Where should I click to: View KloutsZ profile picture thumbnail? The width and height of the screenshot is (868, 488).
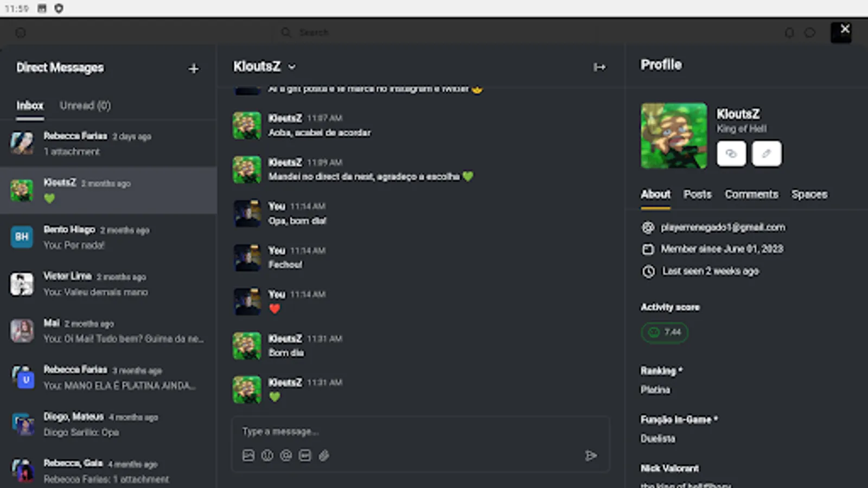674,136
